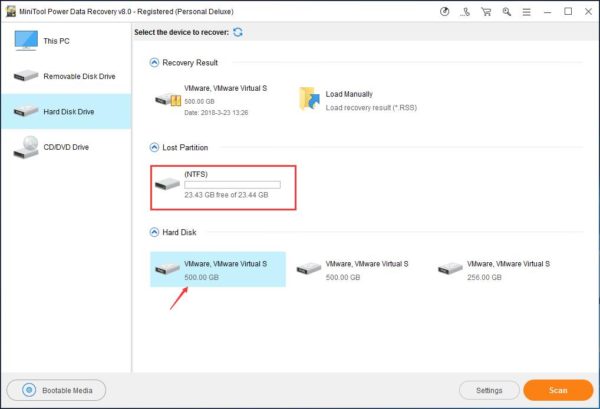Open the hamburger menu icon
This screenshot has height=409, width=600.
(x=527, y=12)
